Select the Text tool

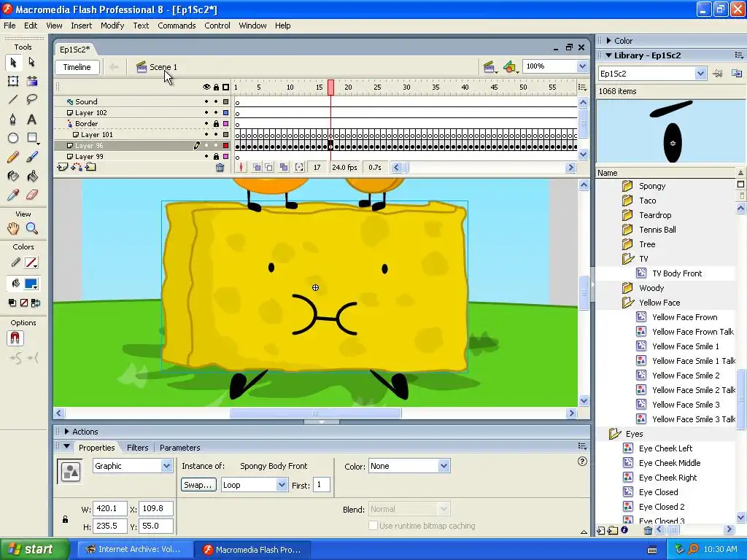(32, 119)
